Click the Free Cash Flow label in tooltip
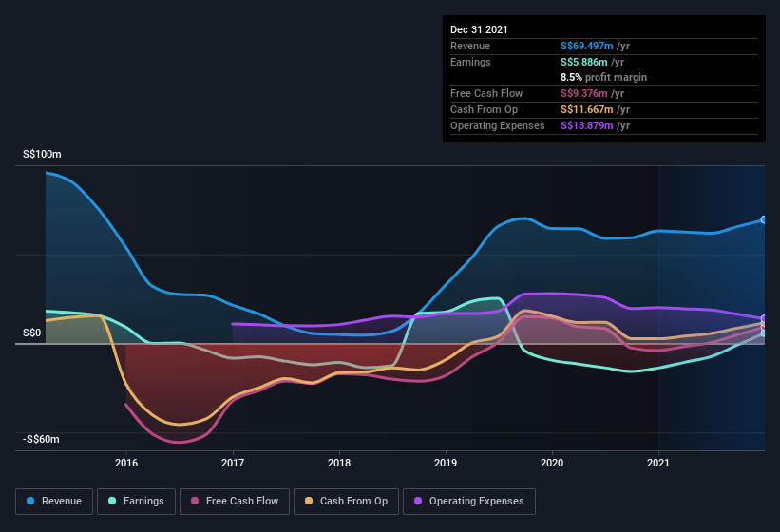This screenshot has height=532, width=780. [486, 93]
